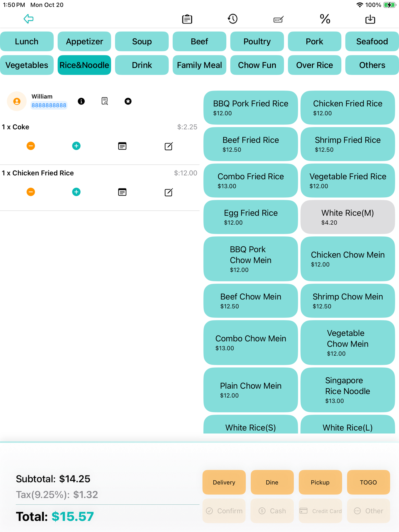Screen dimensions: 399x532
Task: Edit the Coke line item
Action: coord(168,146)
